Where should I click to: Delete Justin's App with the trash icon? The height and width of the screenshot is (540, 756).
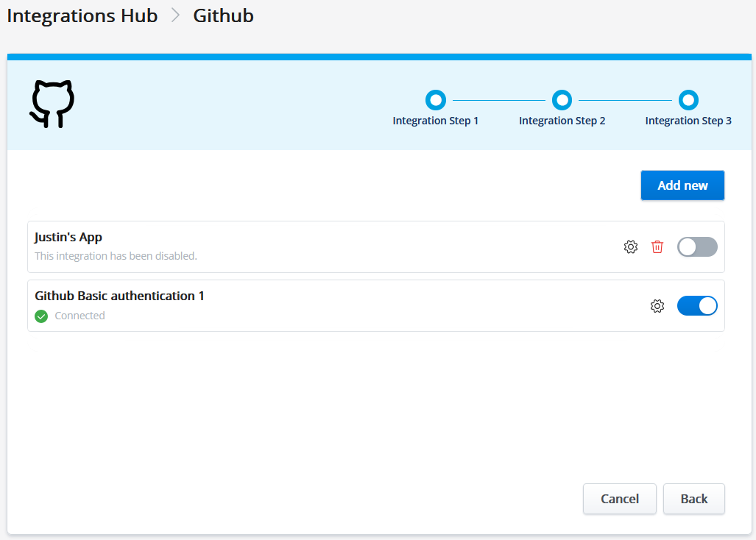pyautogui.click(x=657, y=247)
